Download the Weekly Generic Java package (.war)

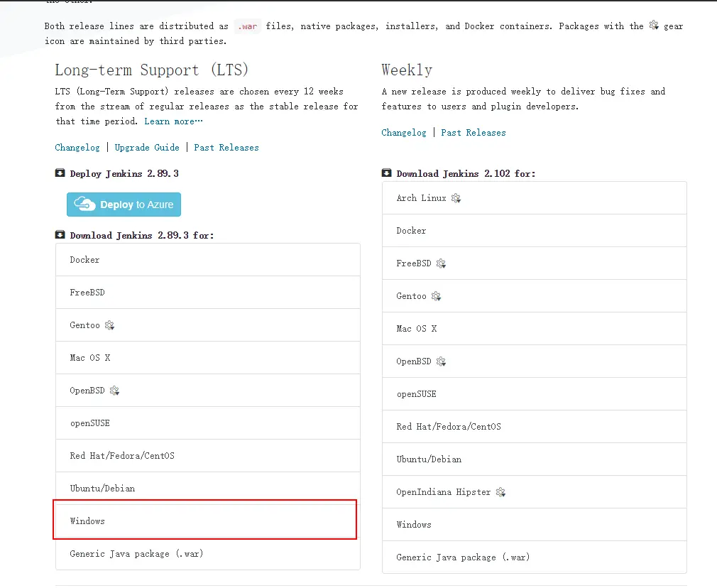coord(534,557)
